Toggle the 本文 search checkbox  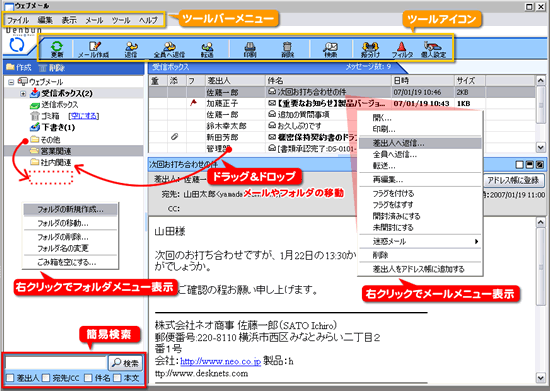click(117, 378)
